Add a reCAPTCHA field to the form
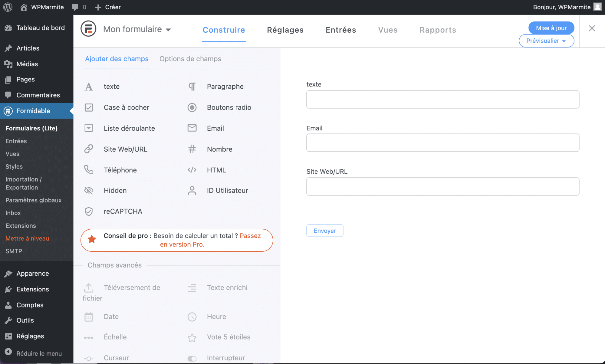The image size is (605, 364). [x=123, y=211]
